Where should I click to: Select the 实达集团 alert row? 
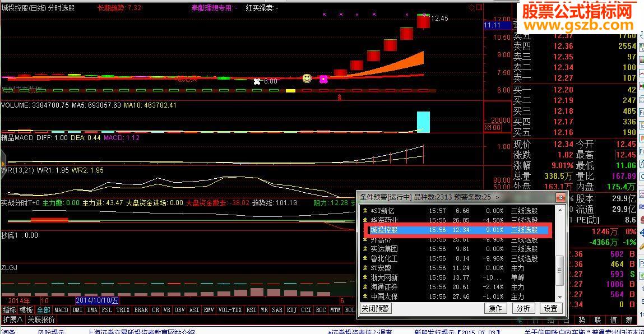pos(458,249)
